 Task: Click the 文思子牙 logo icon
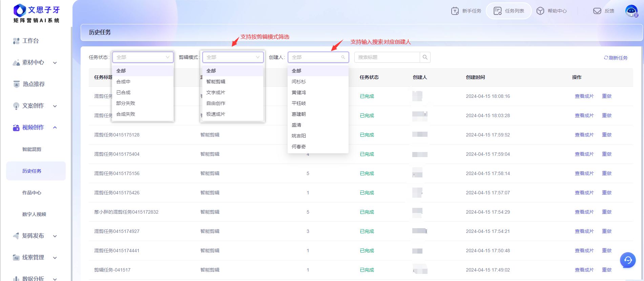point(20,10)
